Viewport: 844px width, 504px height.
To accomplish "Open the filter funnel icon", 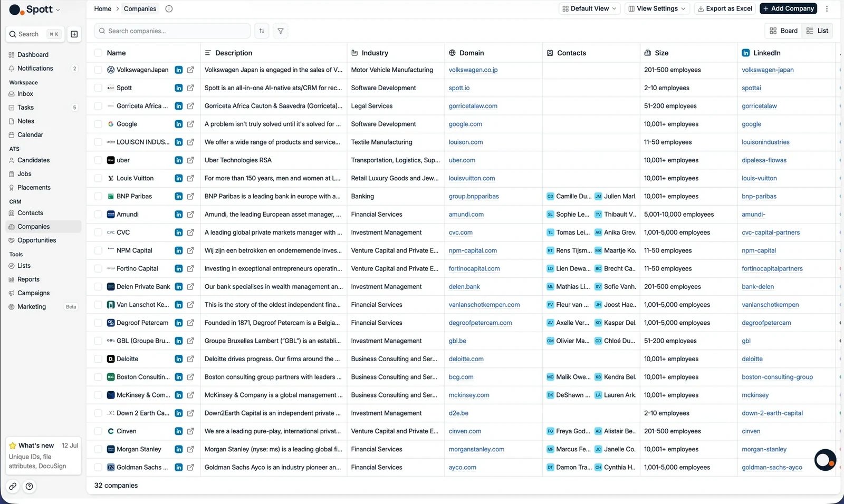I will coord(281,31).
